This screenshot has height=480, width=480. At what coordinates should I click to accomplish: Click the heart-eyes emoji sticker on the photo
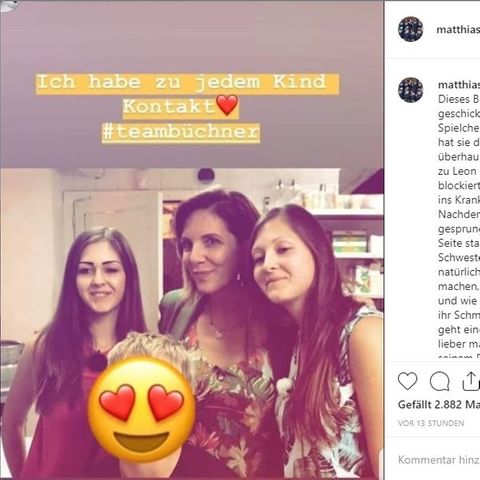tap(142, 410)
